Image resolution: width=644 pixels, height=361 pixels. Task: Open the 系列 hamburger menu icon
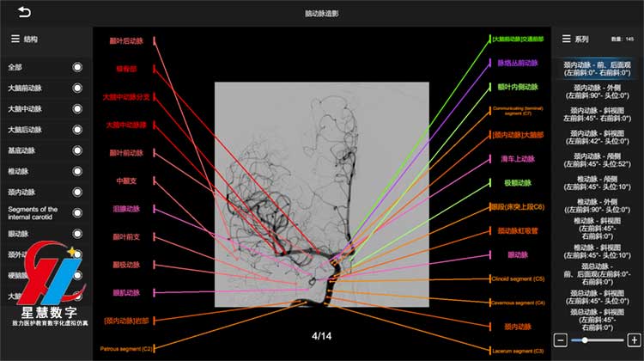pyautogui.click(x=566, y=39)
